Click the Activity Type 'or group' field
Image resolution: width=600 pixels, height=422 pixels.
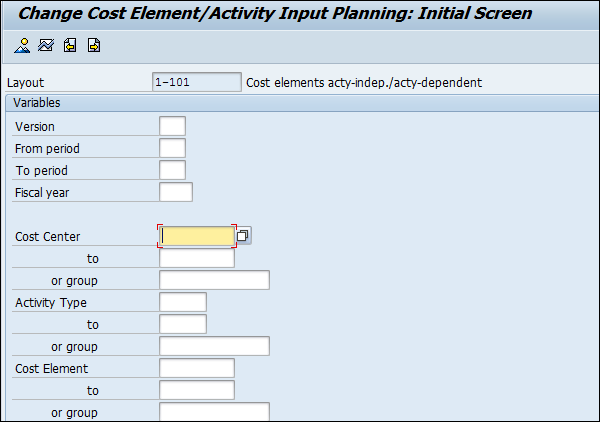tap(214, 346)
